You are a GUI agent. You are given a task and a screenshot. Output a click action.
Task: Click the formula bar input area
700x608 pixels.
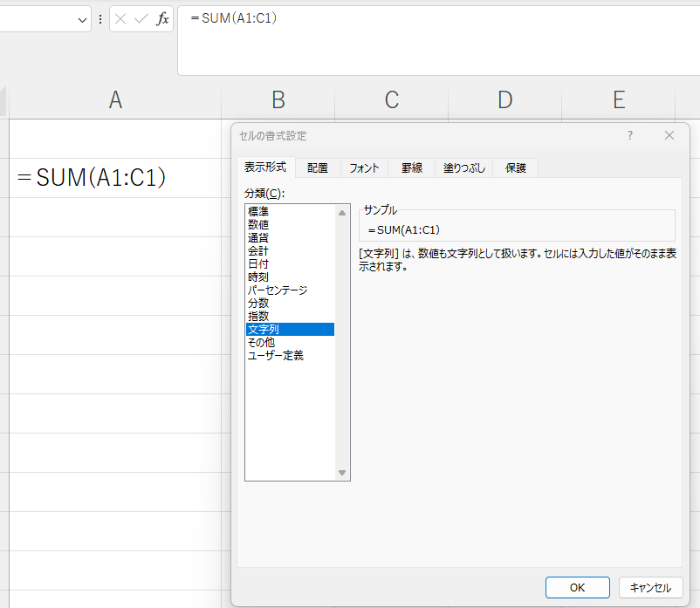point(439,41)
